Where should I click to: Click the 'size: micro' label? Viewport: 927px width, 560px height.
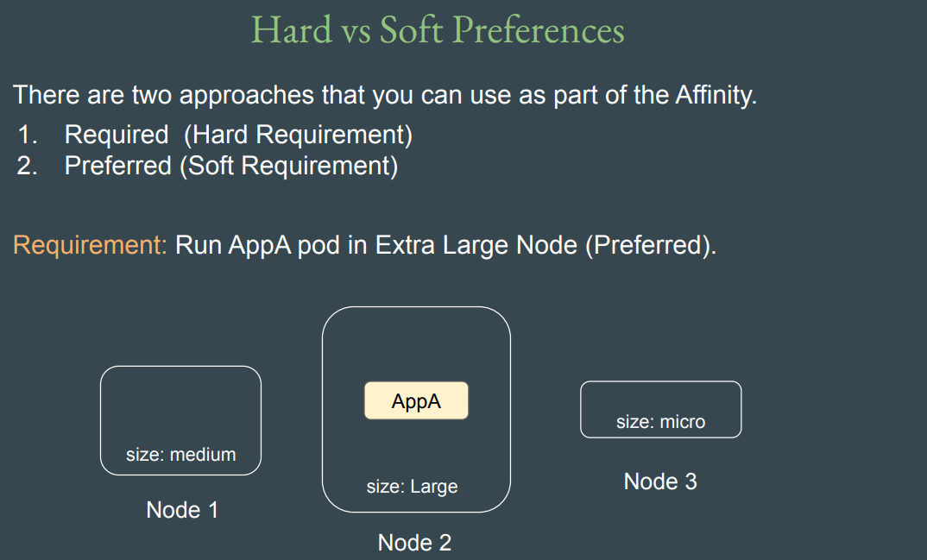pos(660,422)
